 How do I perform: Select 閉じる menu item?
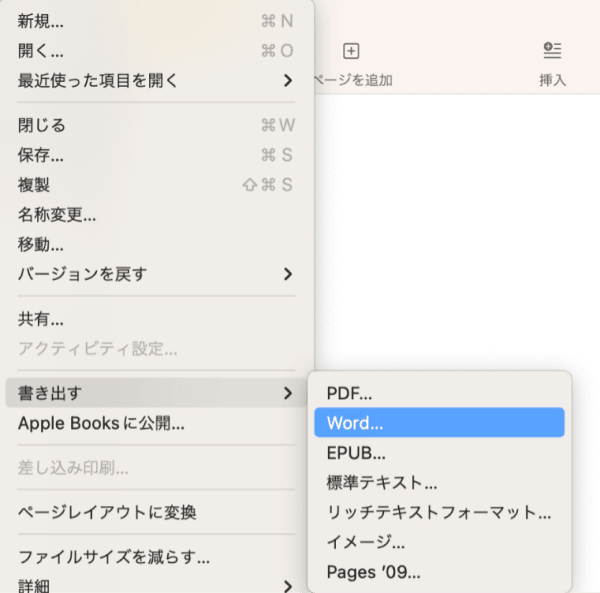pyautogui.click(x=156, y=125)
